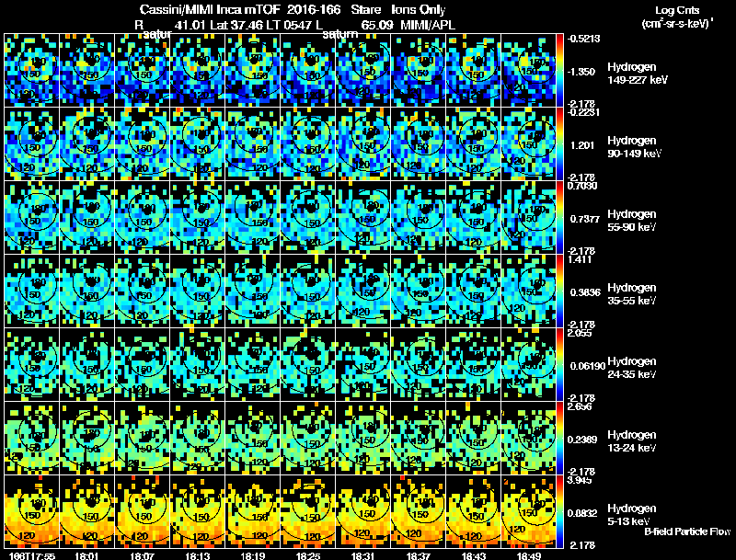Image resolution: width=736 pixels, height=560 pixels.
Task: Click the '18:07' time label
Action: point(143,556)
